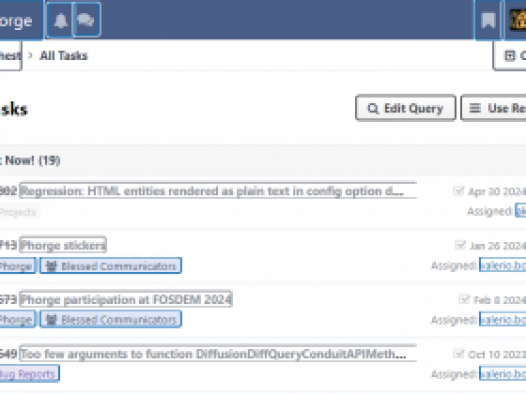The width and height of the screenshot is (526, 394).
Task: Open assignee link on FOSDEM 2024 row
Action: [x=503, y=320]
